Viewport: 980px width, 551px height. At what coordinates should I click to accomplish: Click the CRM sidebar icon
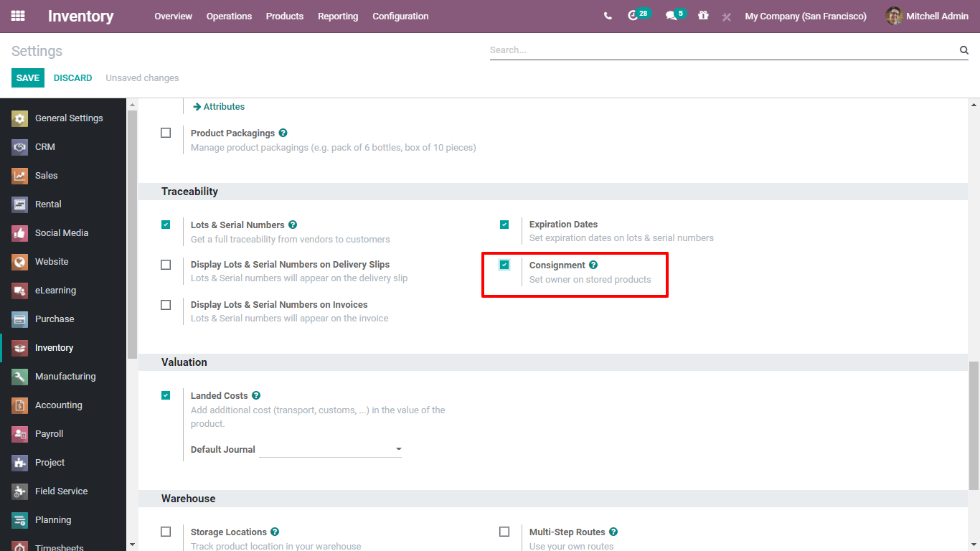[20, 147]
